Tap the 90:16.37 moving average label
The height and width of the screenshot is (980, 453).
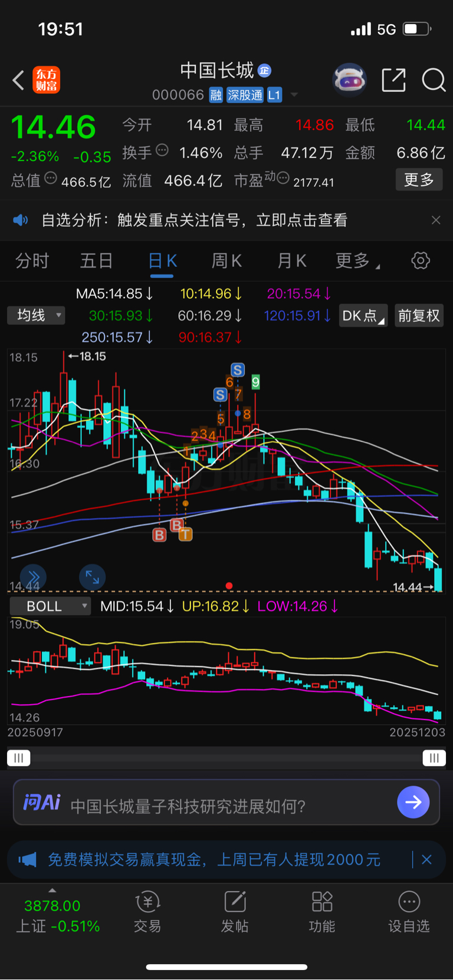tap(210, 337)
